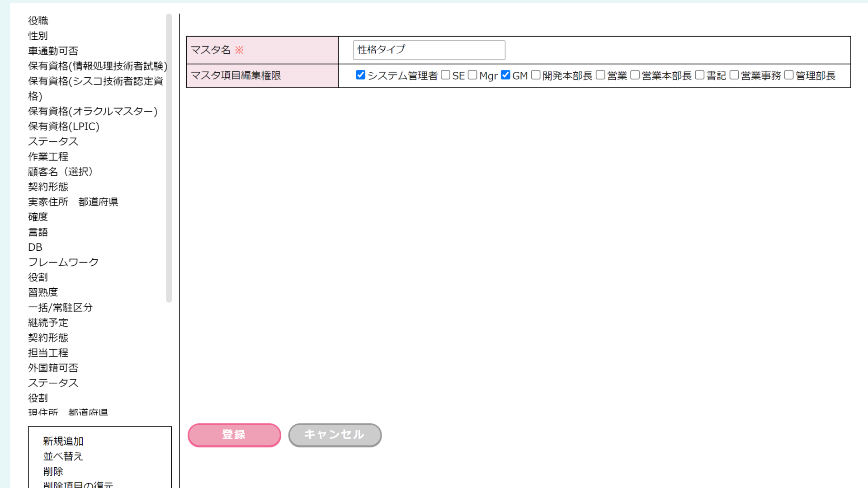868x488 pixels.
Task: Select フレームワーク in the sidebar list
Action: [63, 262]
